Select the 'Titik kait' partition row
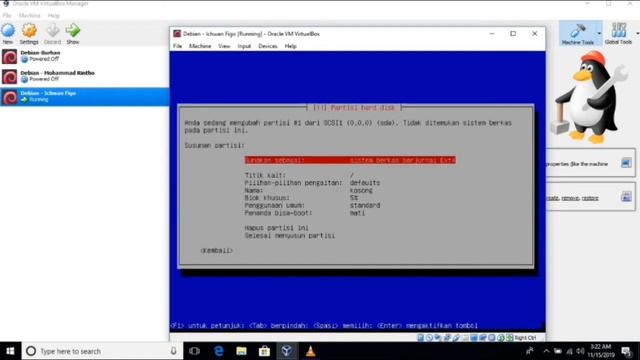The width and height of the screenshot is (640, 360). tap(299, 175)
